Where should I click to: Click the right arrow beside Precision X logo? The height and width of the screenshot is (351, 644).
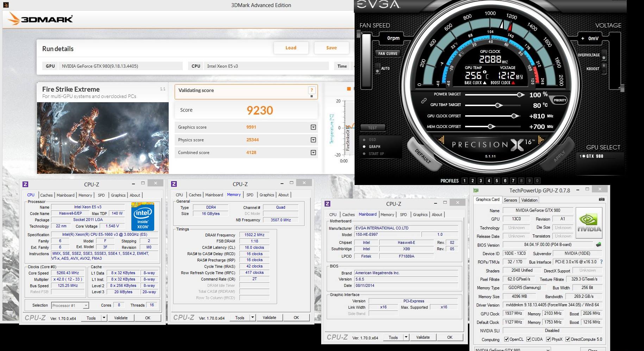point(541,140)
